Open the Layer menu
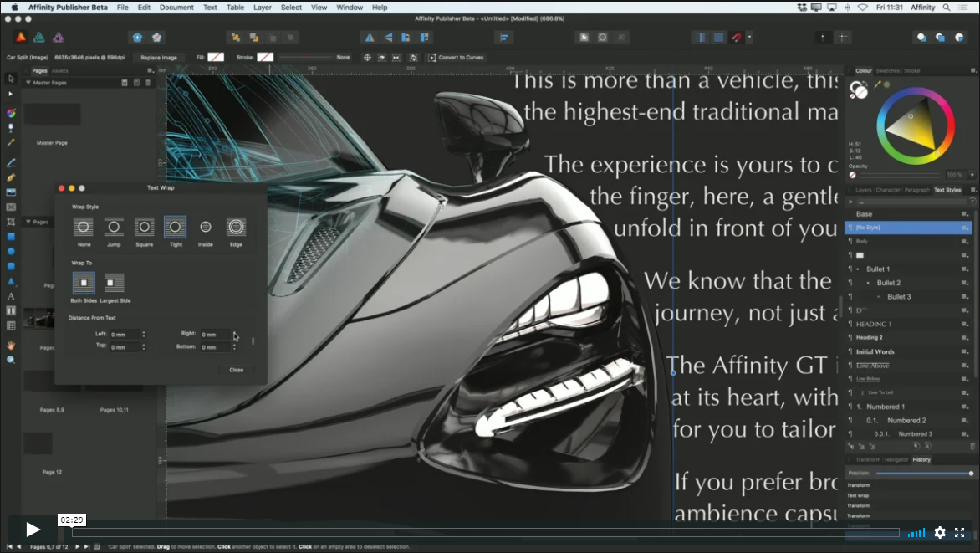The width and height of the screenshot is (980, 553). (x=263, y=8)
